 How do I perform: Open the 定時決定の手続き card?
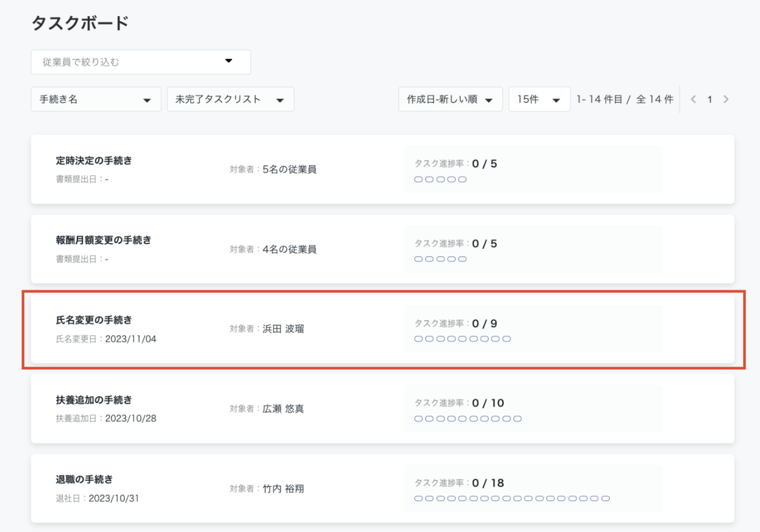[383, 169]
